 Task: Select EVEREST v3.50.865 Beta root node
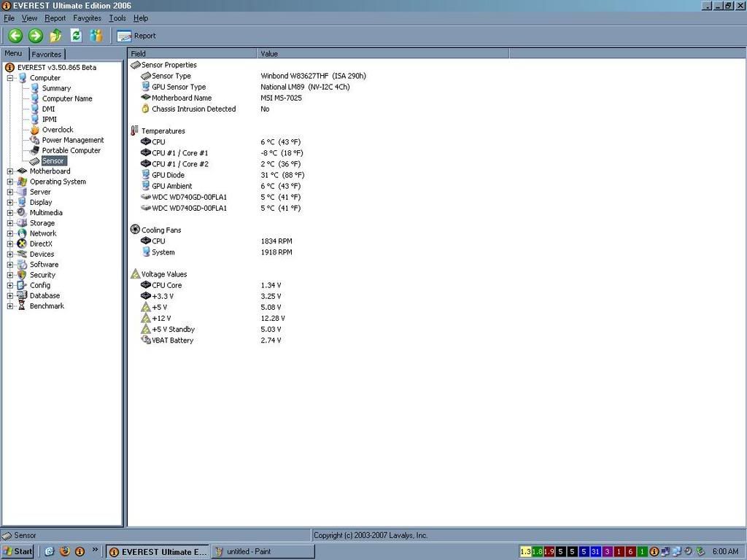pos(57,68)
